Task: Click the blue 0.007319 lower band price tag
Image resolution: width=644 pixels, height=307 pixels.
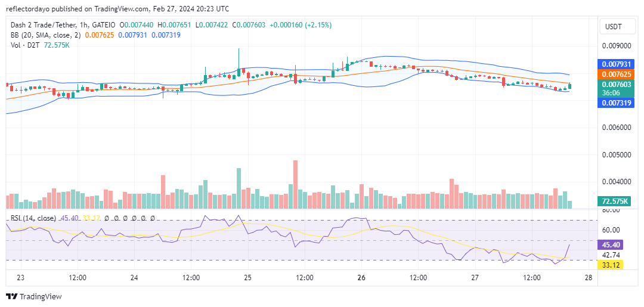Action: tap(614, 103)
